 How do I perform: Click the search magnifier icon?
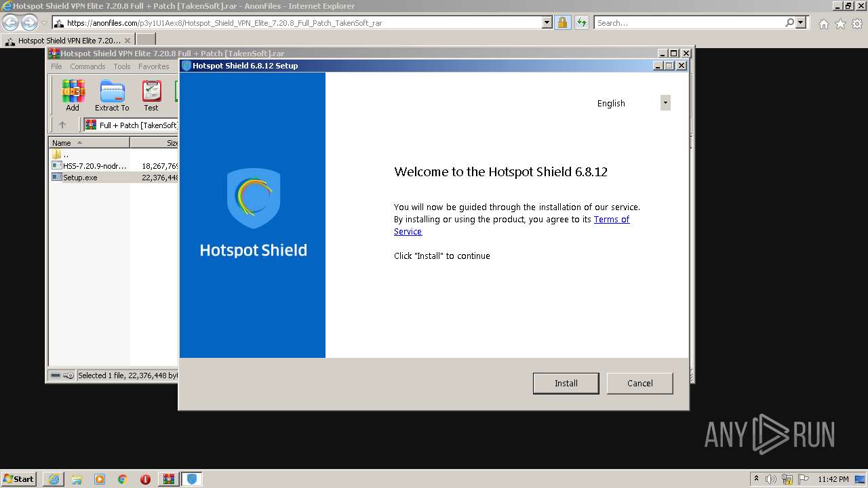coord(789,22)
